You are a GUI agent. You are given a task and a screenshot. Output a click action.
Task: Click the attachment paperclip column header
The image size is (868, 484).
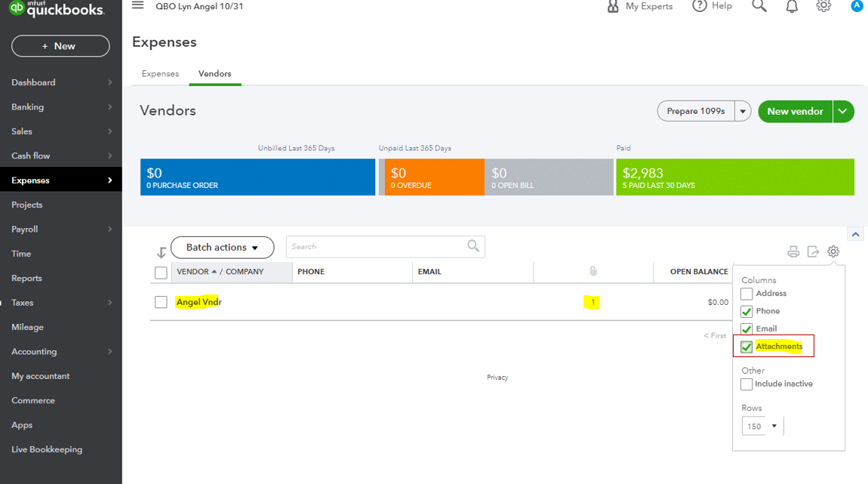click(593, 271)
